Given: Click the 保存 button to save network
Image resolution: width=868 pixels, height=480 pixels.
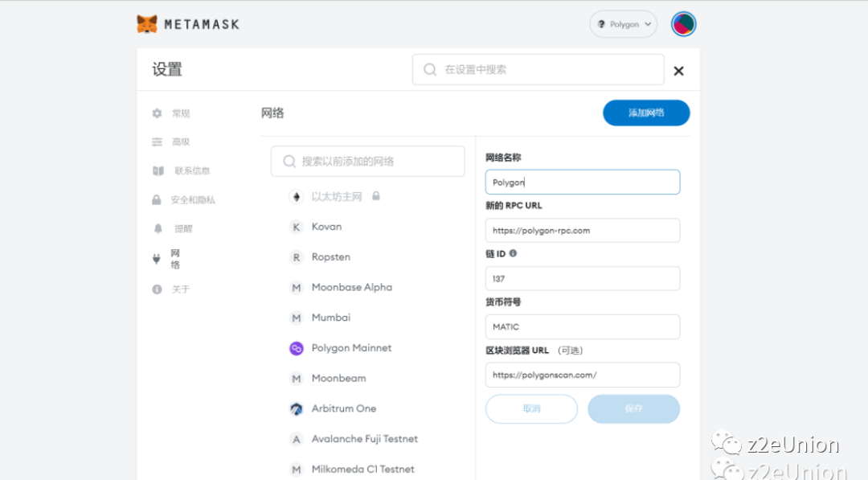Looking at the screenshot, I should click(x=633, y=408).
